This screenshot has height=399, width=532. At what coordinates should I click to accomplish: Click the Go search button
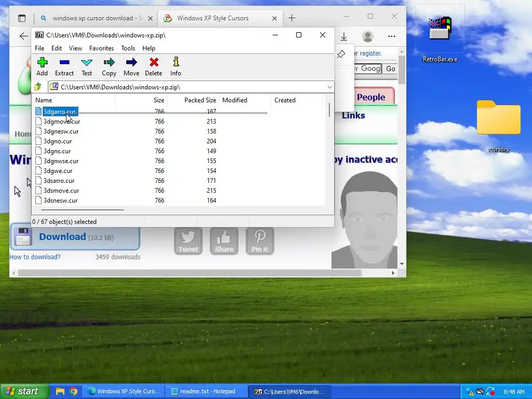[390, 69]
